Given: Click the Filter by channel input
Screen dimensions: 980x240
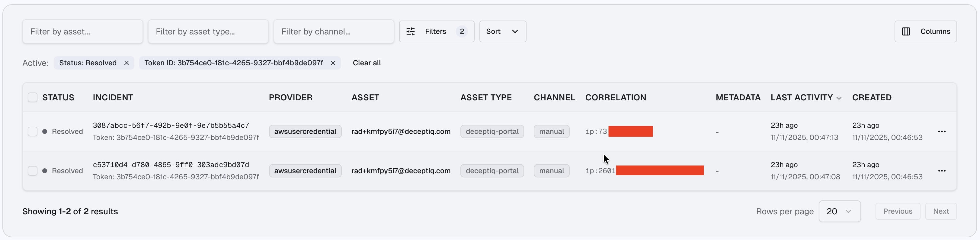Looking at the screenshot, I should [334, 32].
